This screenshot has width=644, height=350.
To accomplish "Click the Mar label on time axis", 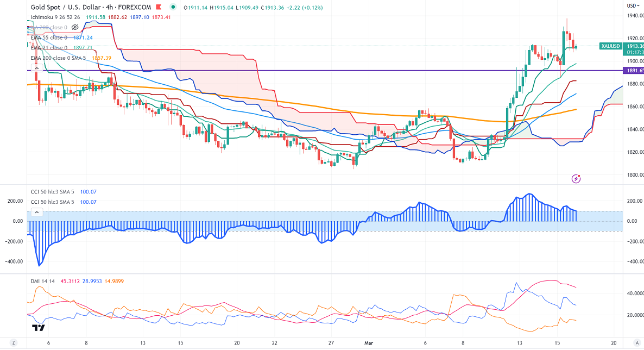I will pyautogui.click(x=369, y=343).
